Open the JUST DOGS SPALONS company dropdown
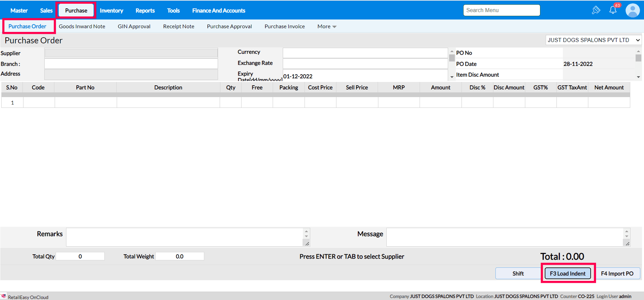 tap(594, 40)
